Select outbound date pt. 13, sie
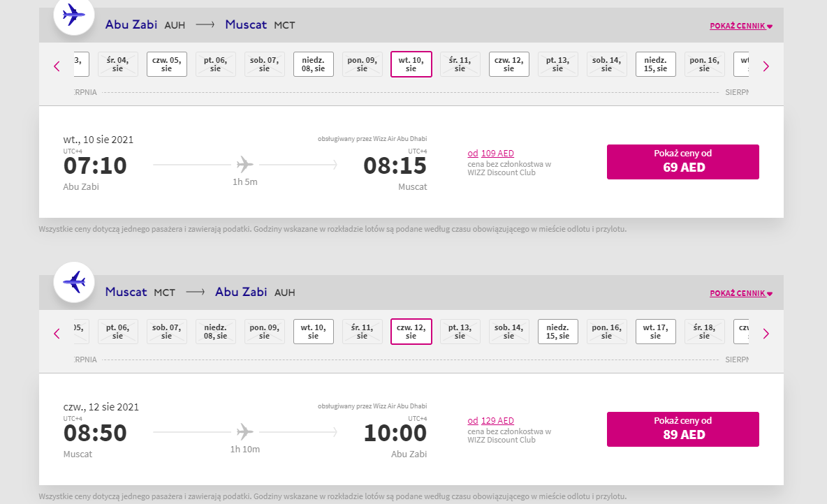This screenshot has height=504, width=827. coord(558,64)
